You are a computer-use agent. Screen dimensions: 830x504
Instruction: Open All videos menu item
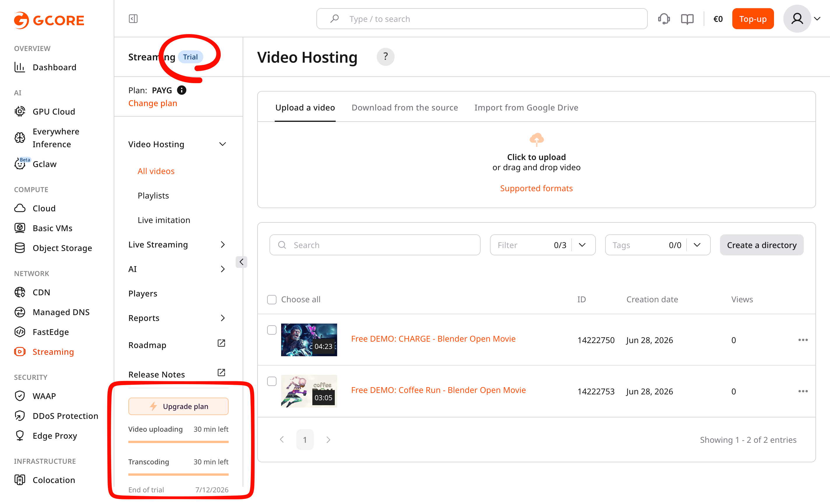pos(156,171)
